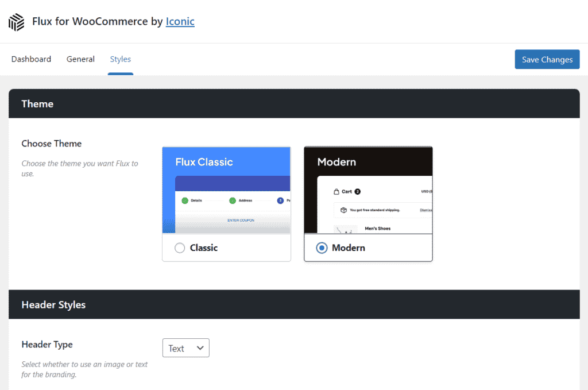The height and width of the screenshot is (390, 588).
Task: Click the Men's Shoes product thumbnail
Action: [346, 229]
